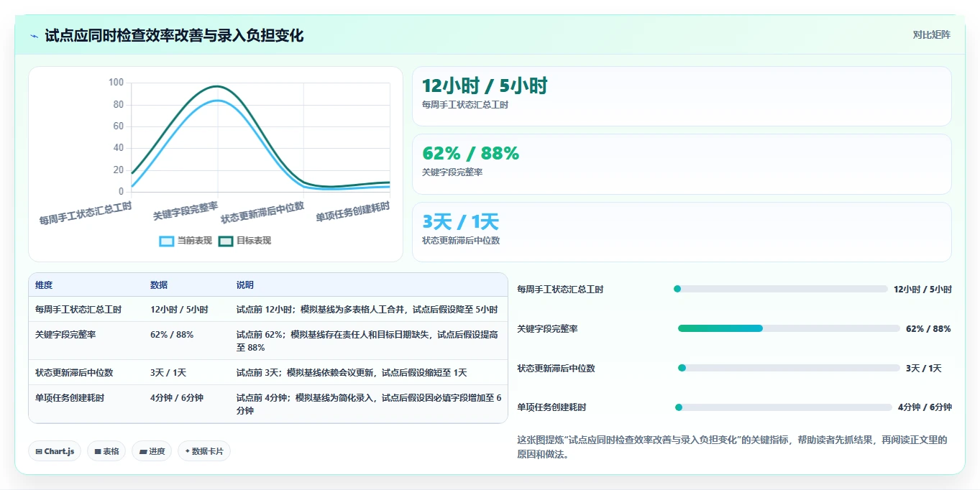Click the 4分钟 / 6分钟 table data cell
The image size is (980, 490).
pos(177,398)
